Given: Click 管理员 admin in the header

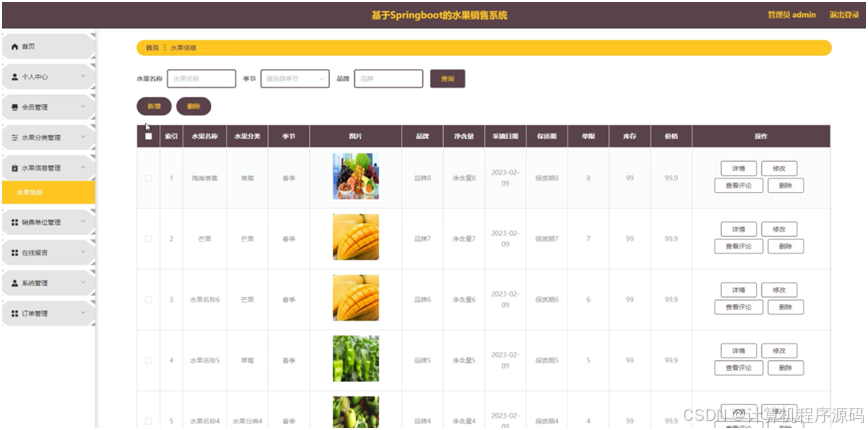Looking at the screenshot, I should coord(792,15).
